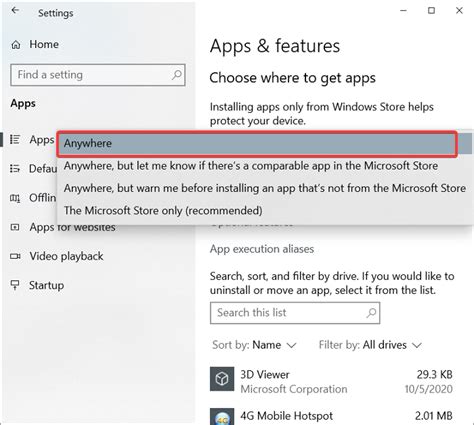474x425 pixels.
Task: Select the 3D Viewer app entry
Action: click(x=331, y=382)
